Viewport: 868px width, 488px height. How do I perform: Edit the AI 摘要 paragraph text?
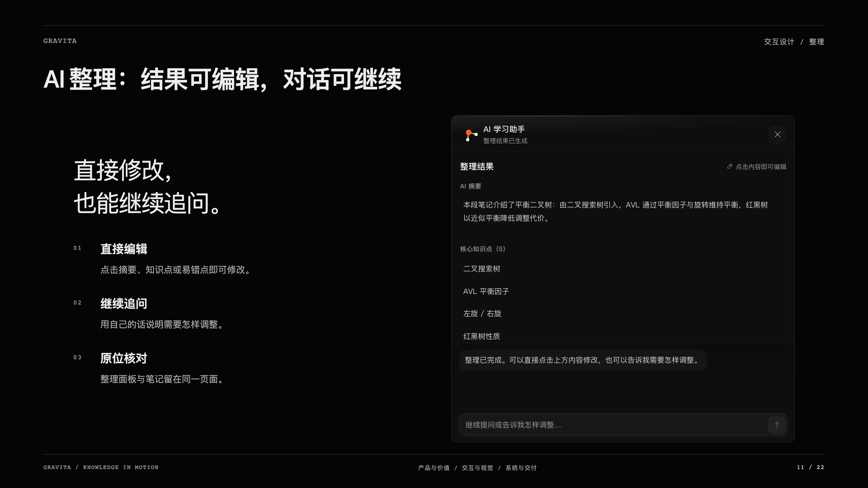tap(615, 211)
